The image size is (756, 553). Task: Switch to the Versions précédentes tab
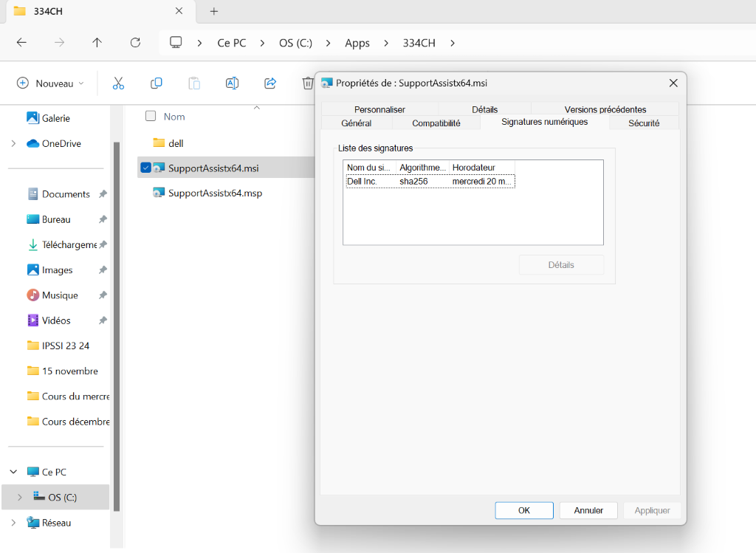click(x=605, y=109)
